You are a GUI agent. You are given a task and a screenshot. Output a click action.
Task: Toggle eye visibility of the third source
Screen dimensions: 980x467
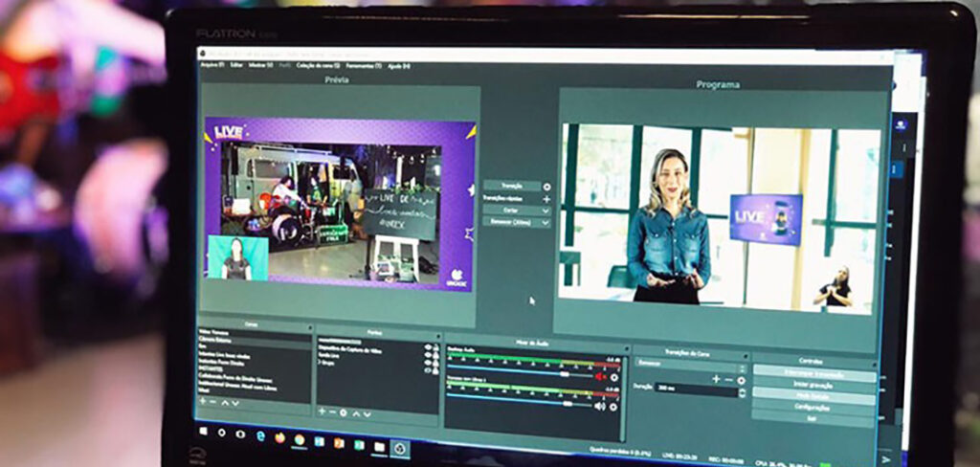pyautogui.click(x=428, y=363)
